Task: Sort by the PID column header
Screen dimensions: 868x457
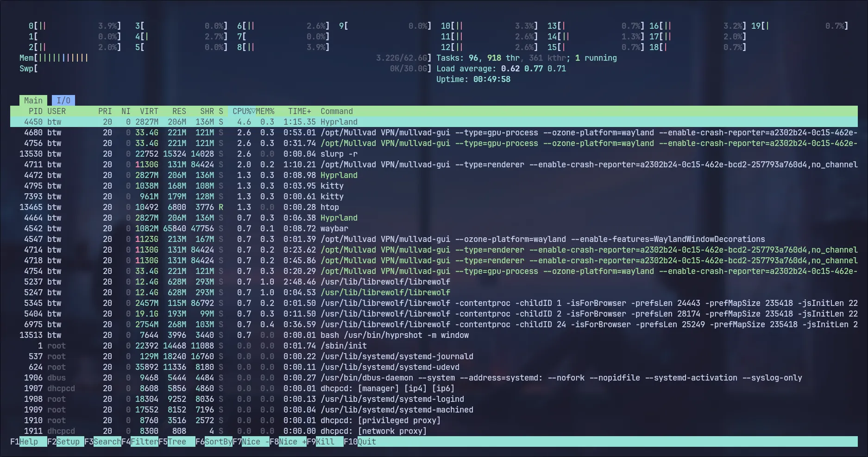Action: coord(37,111)
